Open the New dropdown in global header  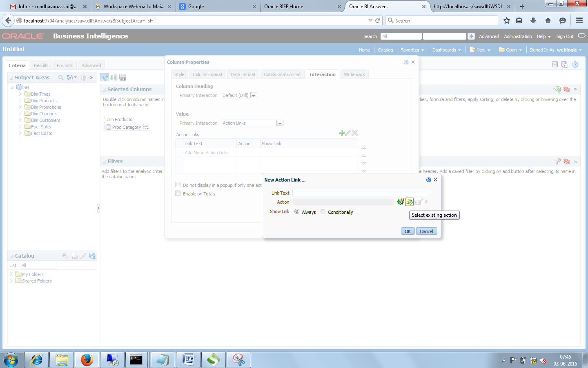click(x=480, y=50)
